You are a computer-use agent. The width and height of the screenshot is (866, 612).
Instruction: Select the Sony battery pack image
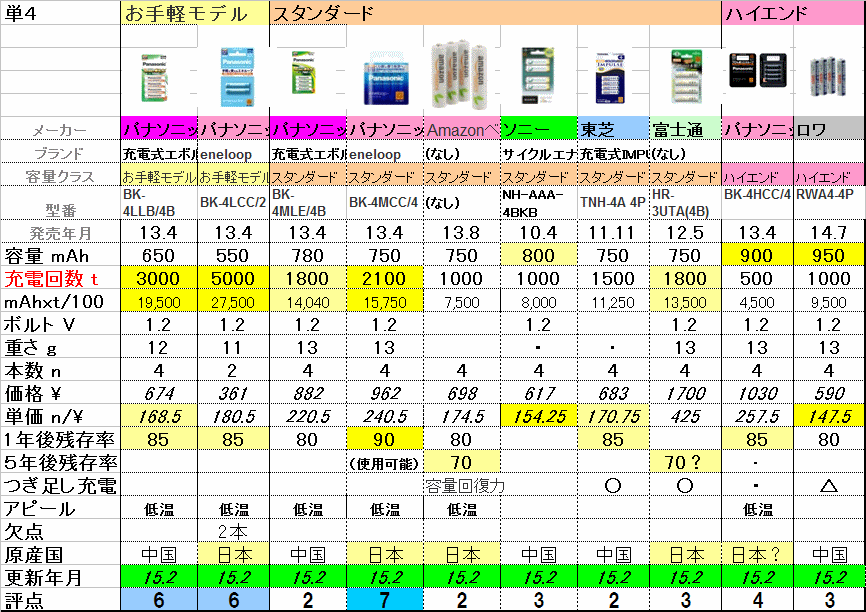click(538, 76)
